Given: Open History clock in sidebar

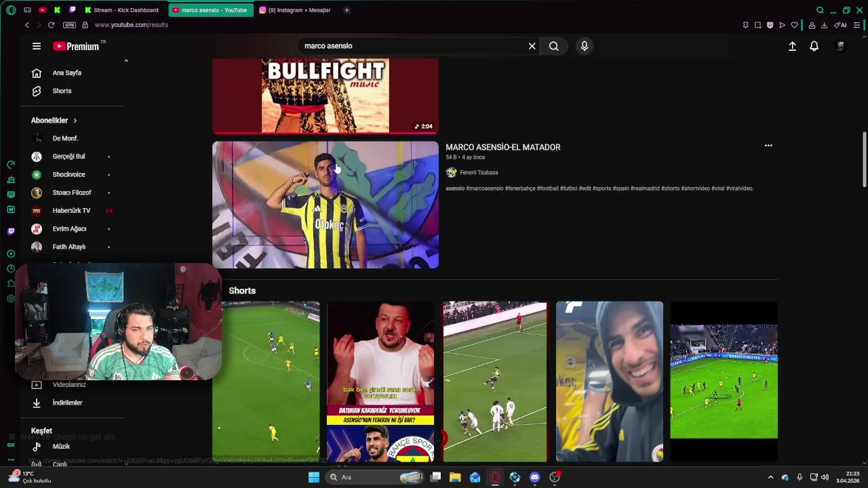Looking at the screenshot, I should pos(11,268).
